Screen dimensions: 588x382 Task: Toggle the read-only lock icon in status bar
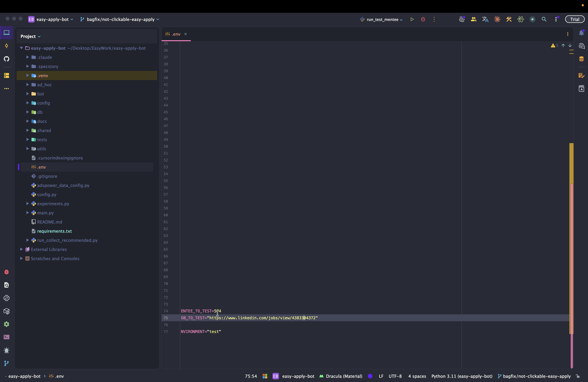[x=578, y=376]
